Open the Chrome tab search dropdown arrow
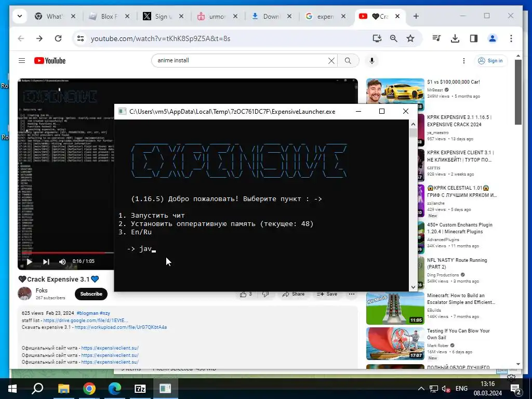 point(20,16)
